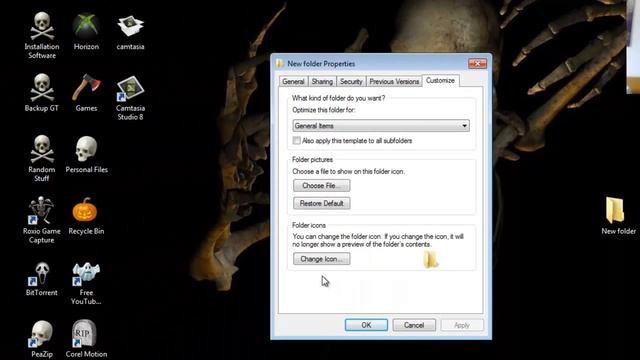Select the Horizon Xbox desktop icon
The image size is (640, 360).
(x=86, y=25)
